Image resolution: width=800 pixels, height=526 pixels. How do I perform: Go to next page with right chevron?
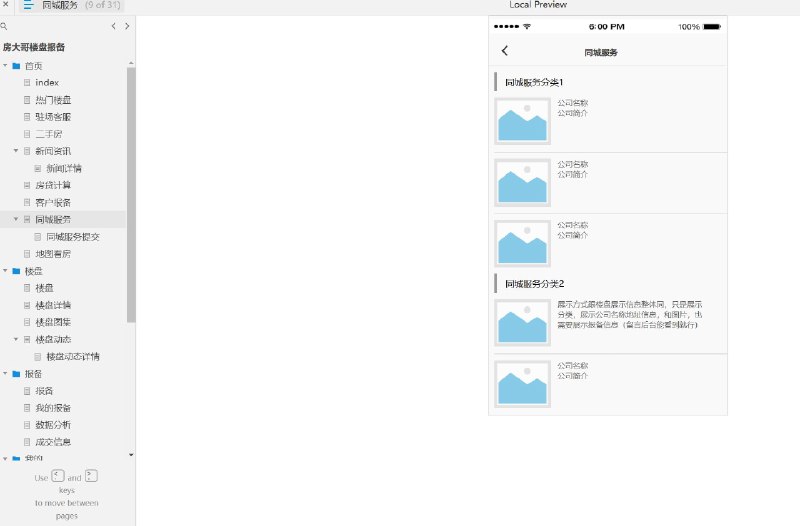(x=127, y=26)
